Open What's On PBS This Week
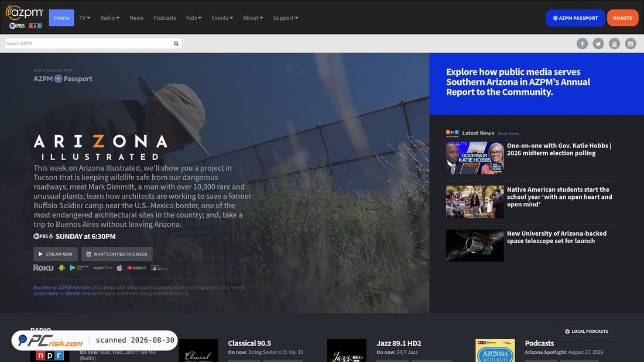The width and height of the screenshot is (644, 362). 117,254
